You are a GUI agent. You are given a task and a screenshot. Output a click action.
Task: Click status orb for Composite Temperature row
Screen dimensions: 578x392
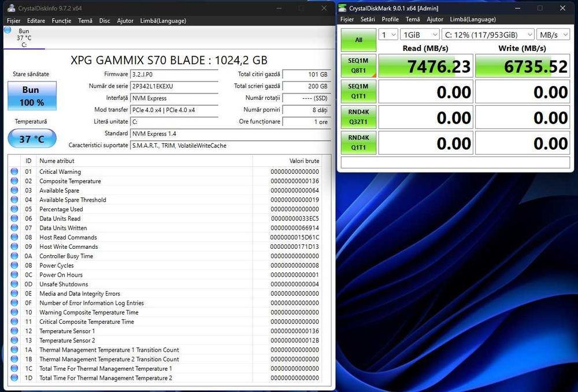tap(14, 181)
